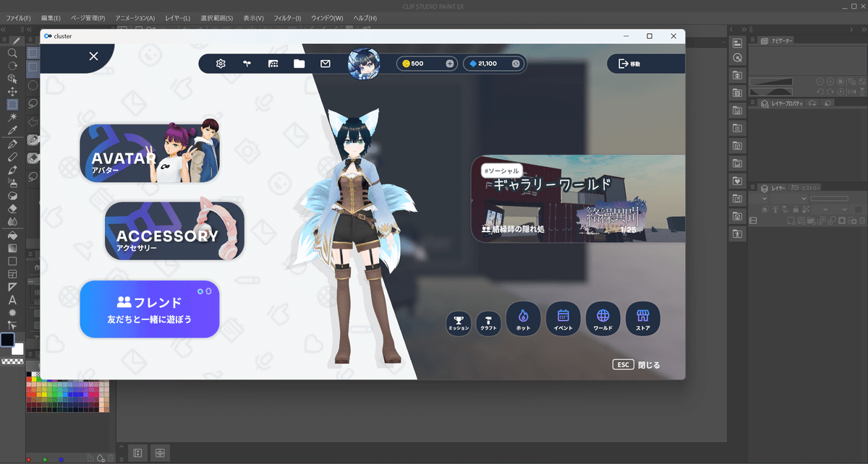Select the rectangle Selection area tool

12,105
